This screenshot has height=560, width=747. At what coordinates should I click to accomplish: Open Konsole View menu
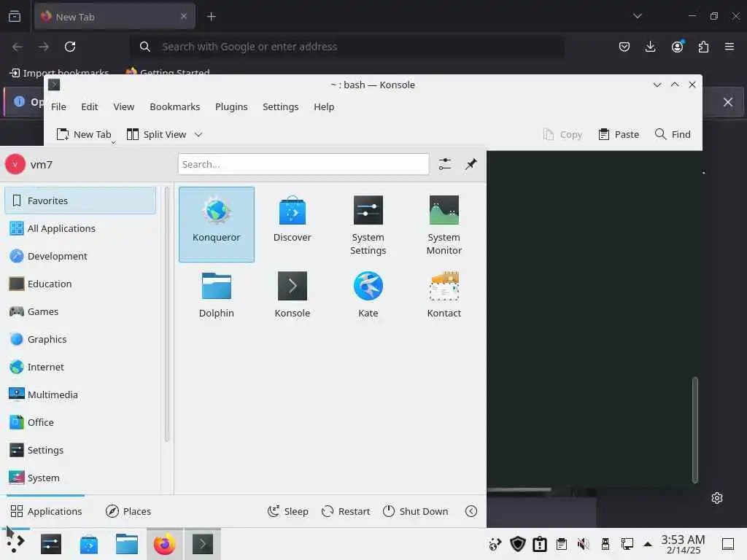pos(124,106)
